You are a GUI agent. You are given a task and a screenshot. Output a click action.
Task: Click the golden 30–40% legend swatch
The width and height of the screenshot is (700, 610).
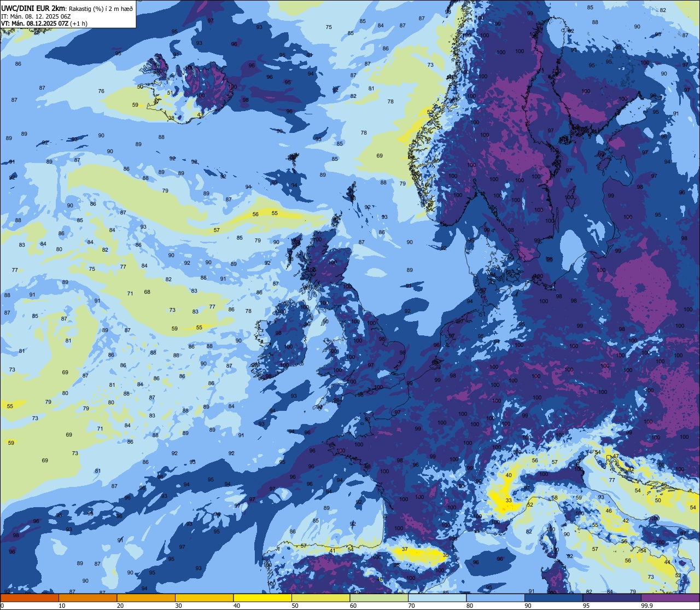point(204,597)
